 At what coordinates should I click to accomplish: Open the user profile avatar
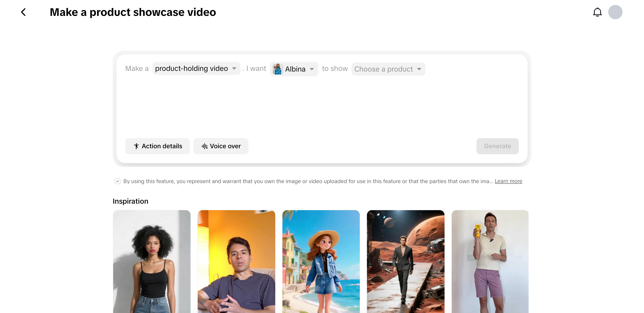click(x=615, y=12)
